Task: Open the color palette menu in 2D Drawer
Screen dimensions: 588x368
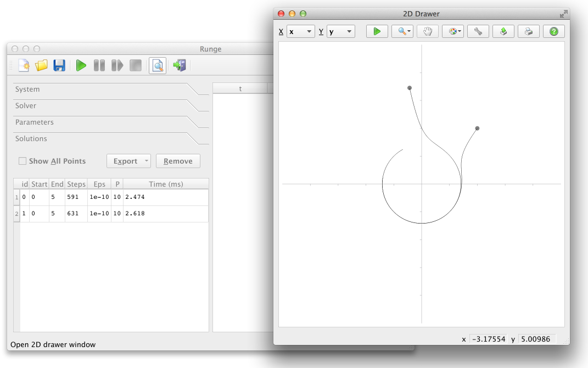Action: [453, 31]
